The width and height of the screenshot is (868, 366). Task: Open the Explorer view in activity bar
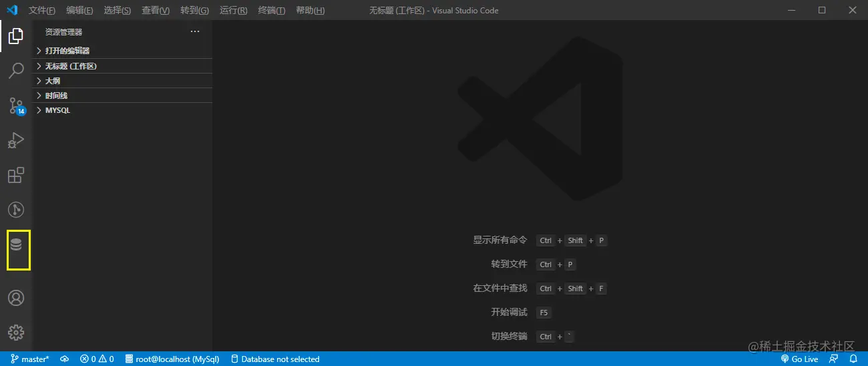pyautogui.click(x=16, y=36)
